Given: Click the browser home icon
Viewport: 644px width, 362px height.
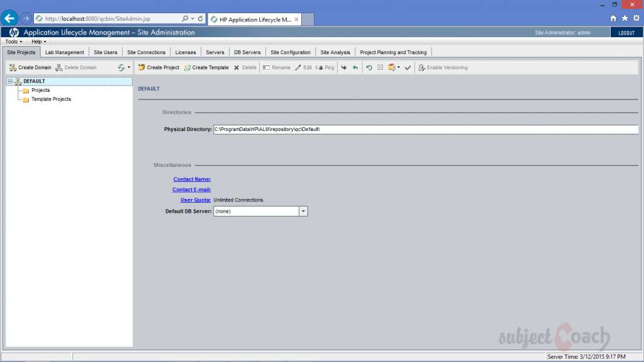Looking at the screenshot, I should tap(613, 18).
